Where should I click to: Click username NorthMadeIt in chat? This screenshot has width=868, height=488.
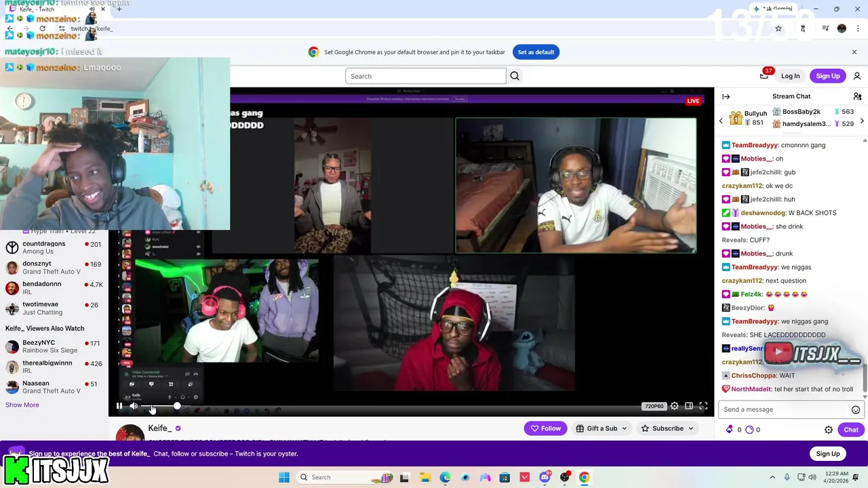(751, 389)
